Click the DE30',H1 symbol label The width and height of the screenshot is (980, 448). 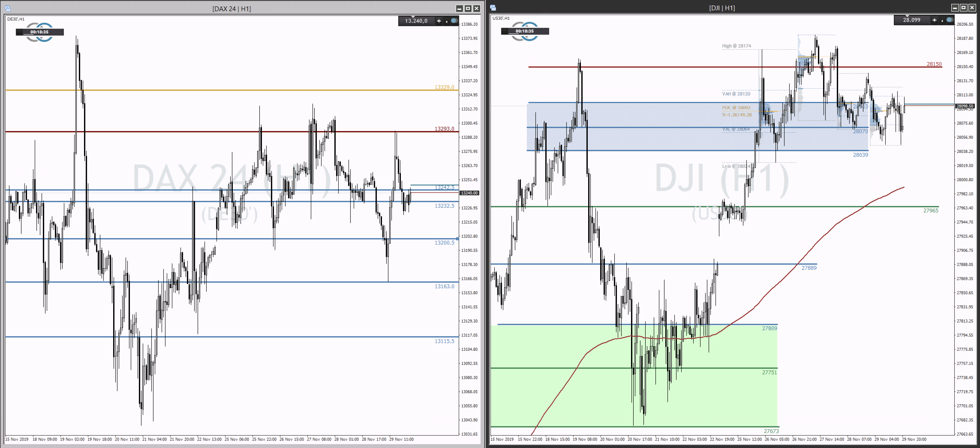click(x=16, y=19)
